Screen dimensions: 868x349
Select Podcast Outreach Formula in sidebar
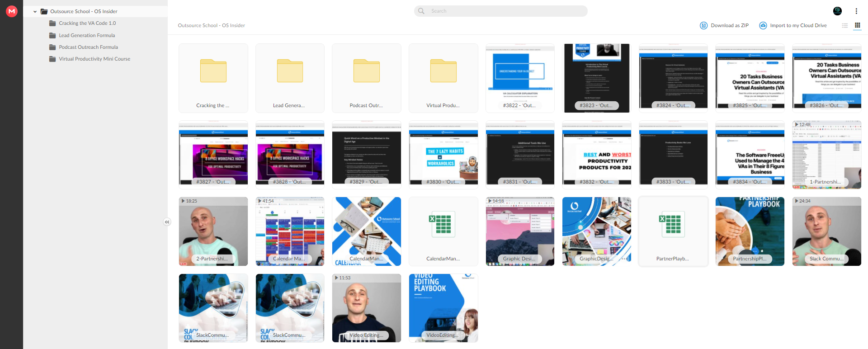coord(88,47)
